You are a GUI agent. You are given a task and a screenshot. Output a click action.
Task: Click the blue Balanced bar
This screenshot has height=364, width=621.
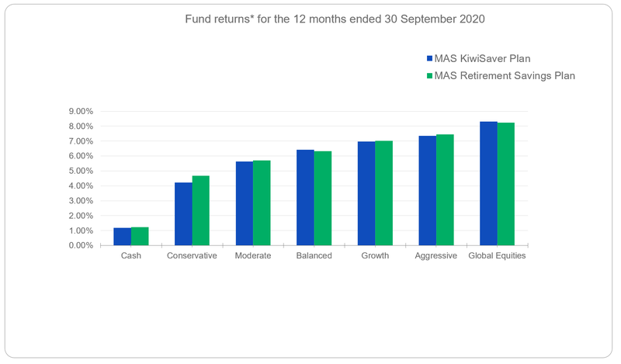(305, 197)
